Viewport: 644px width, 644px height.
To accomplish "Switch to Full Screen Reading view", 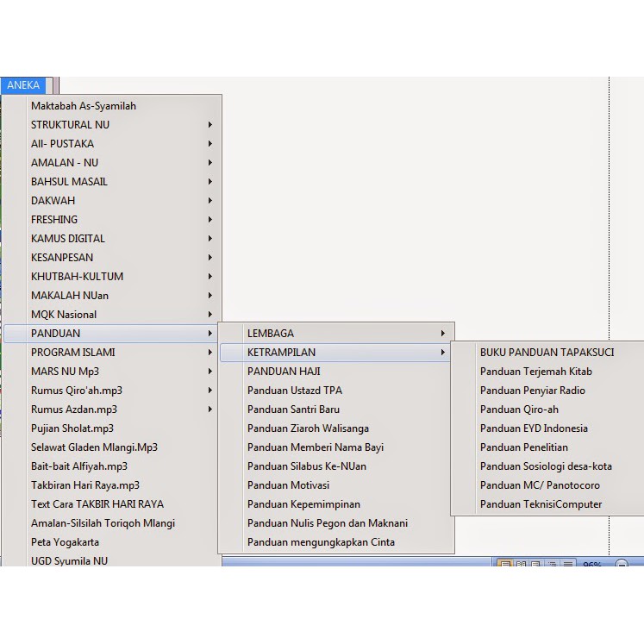I will point(521,565).
